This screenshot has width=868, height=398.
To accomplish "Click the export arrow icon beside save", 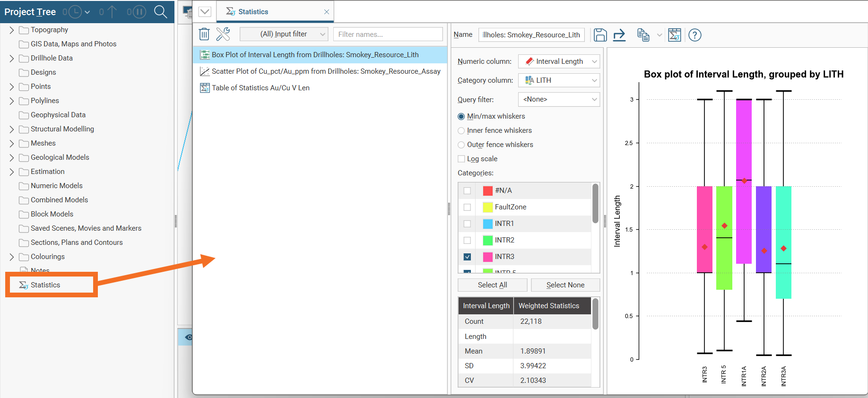I will (619, 35).
